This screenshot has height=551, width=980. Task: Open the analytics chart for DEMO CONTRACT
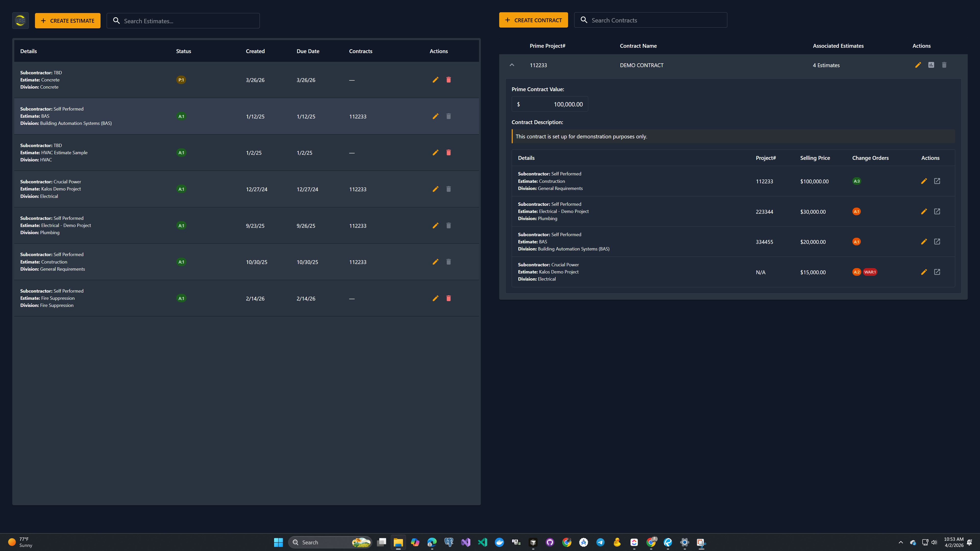[931, 65]
